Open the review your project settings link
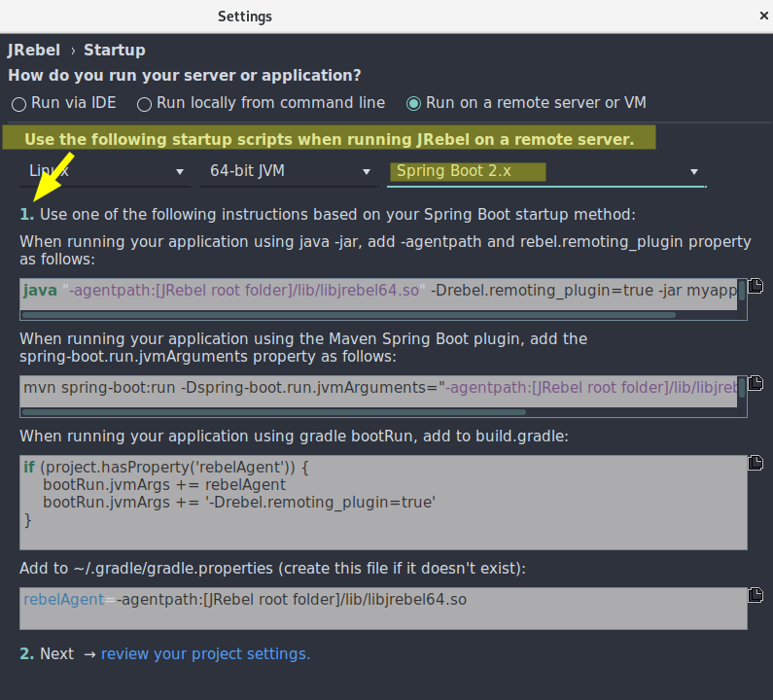773x700 pixels. click(205, 654)
